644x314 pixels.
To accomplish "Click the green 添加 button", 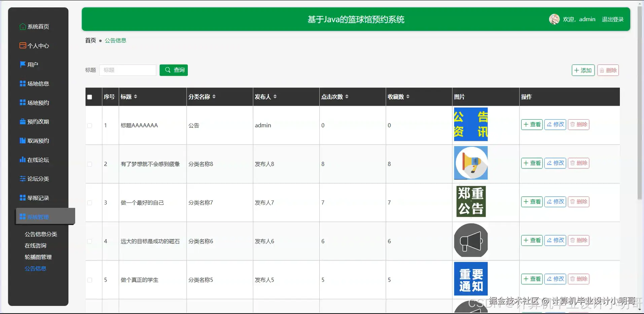I will point(583,70).
